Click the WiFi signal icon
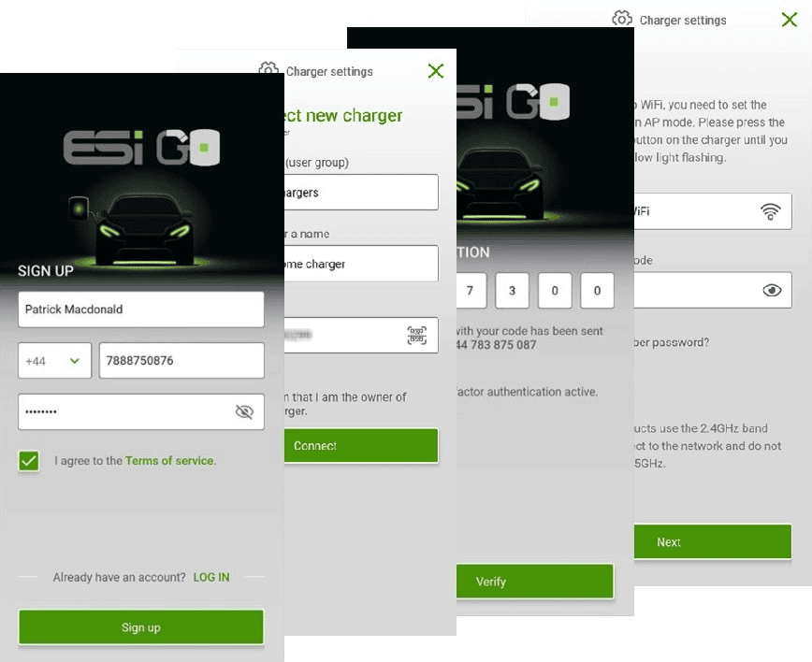The height and width of the screenshot is (662, 812). point(770,211)
